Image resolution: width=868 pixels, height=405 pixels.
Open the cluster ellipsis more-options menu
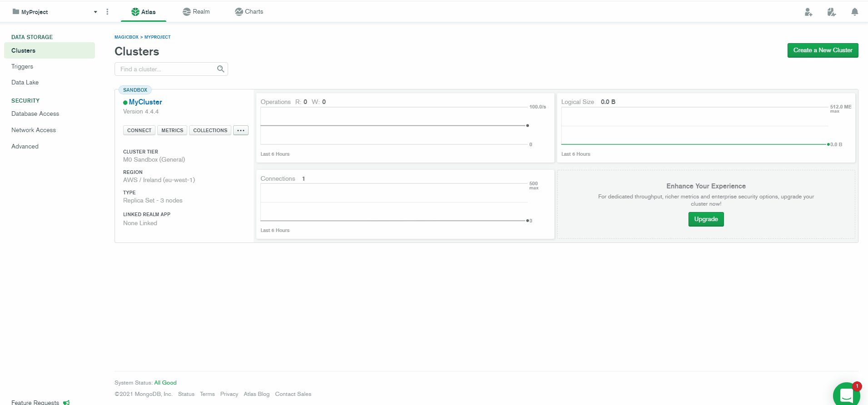point(241,130)
